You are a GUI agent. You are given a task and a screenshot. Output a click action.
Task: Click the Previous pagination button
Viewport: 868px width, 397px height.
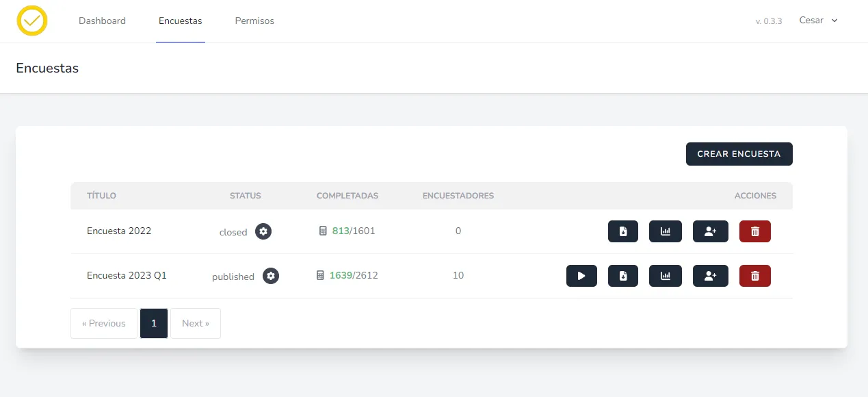pyautogui.click(x=104, y=323)
